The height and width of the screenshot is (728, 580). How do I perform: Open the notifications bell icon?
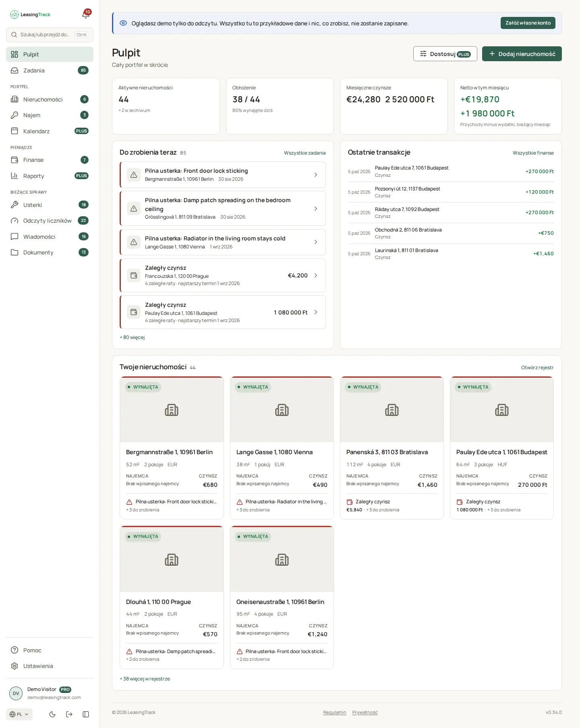86,14
